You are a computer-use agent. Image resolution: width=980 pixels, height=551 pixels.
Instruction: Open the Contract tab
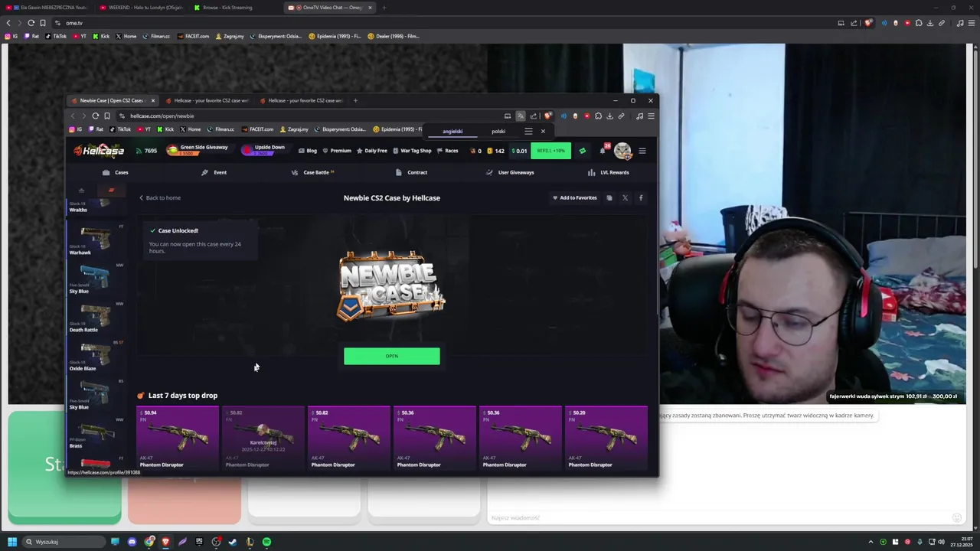(x=411, y=172)
